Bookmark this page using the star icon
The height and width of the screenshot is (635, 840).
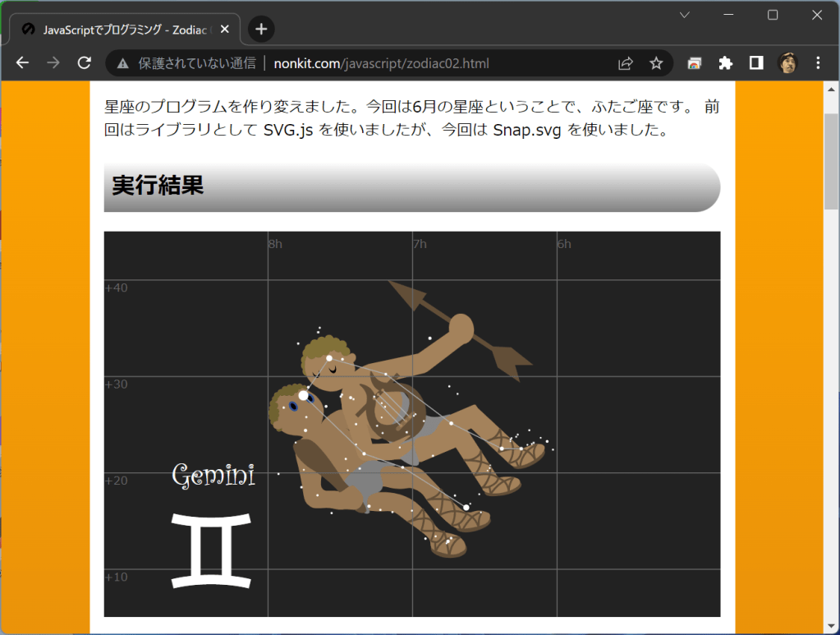point(654,62)
